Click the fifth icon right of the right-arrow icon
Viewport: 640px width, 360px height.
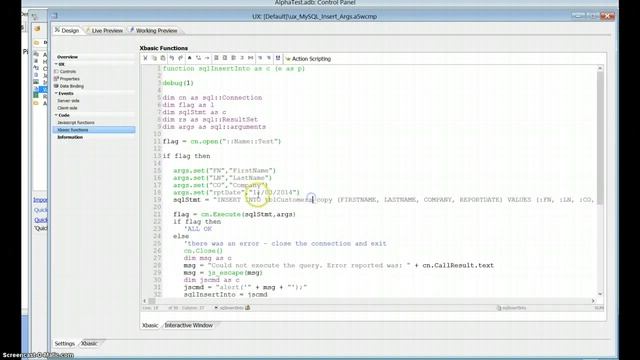click(251, 58)
